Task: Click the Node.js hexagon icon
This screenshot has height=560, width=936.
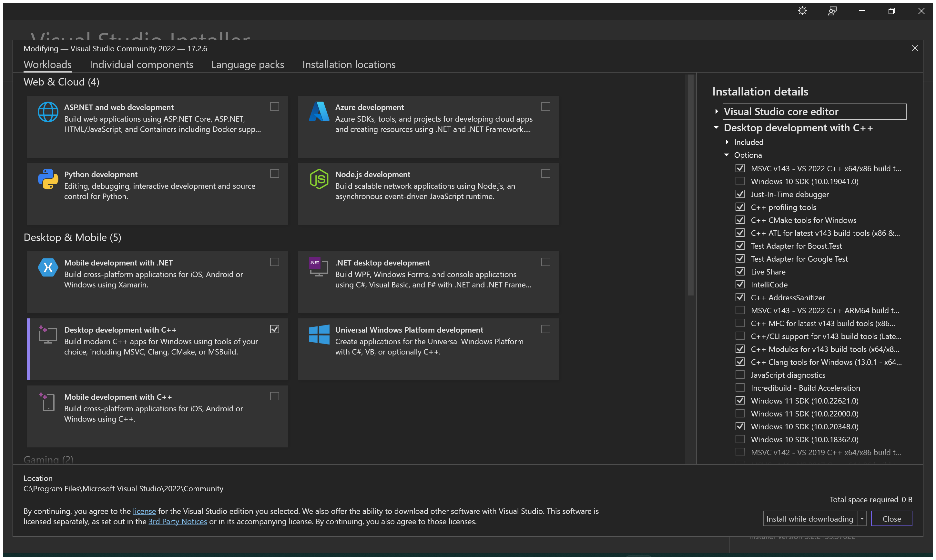Action: click(319, 179)
